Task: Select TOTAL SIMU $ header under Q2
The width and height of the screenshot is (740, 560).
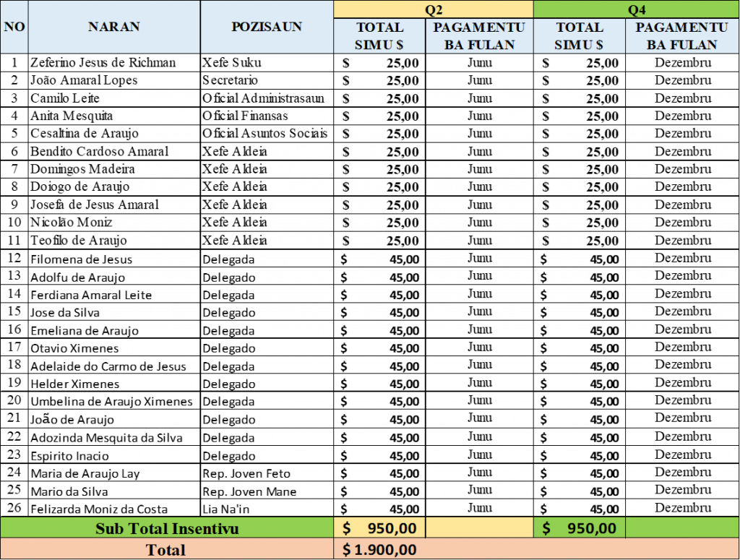Action: pos(379,36)
